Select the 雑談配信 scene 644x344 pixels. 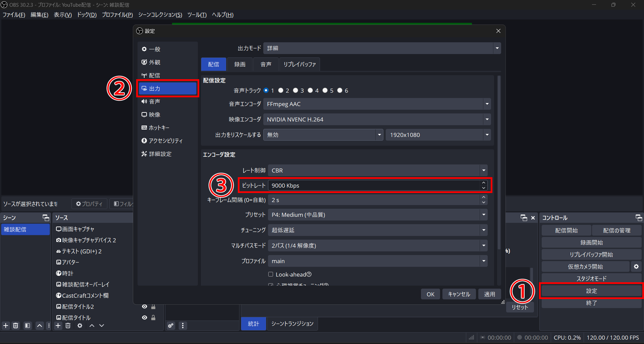(25, 230)
